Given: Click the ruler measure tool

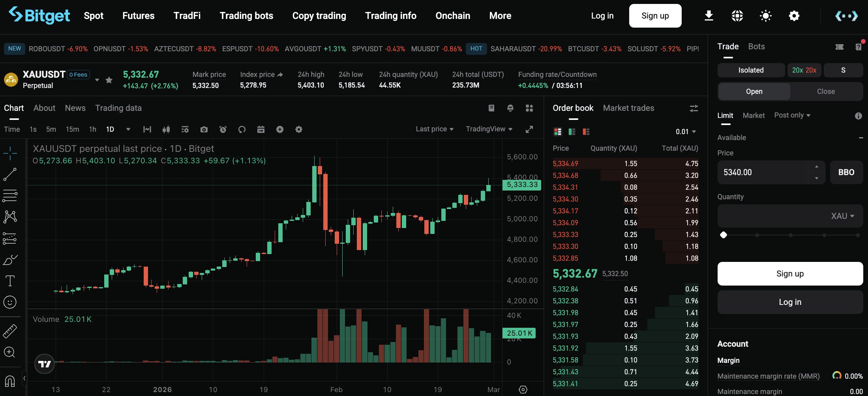Looking at the screenshot, I should [x=10, y=331].
